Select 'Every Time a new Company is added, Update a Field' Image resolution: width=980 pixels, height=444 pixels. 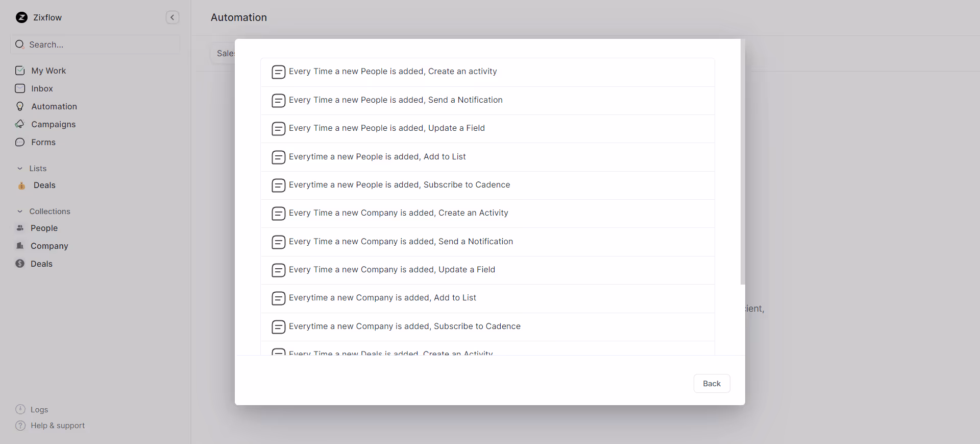click(487, 270)
